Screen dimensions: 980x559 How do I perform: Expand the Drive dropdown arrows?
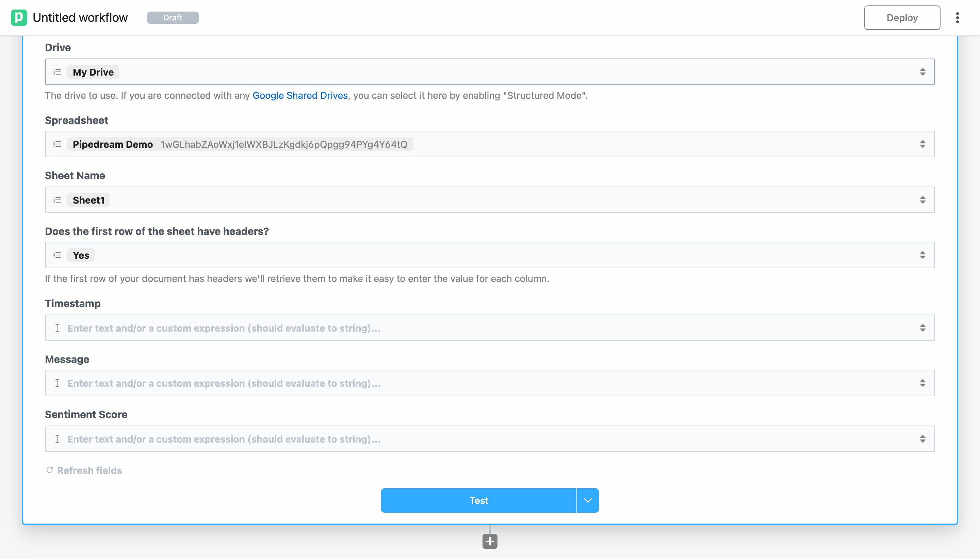pyautogui.click(x=922, y=72)
